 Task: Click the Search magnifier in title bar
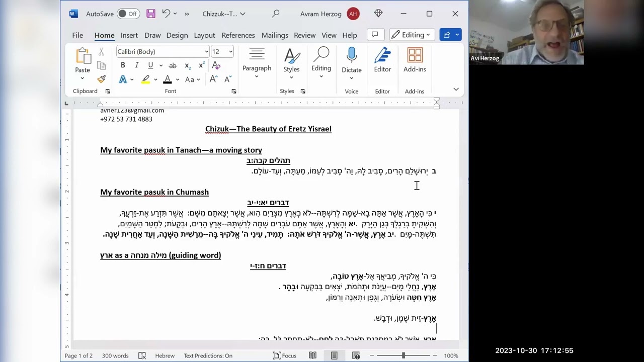pyautogui.click(x=276, y=14)
